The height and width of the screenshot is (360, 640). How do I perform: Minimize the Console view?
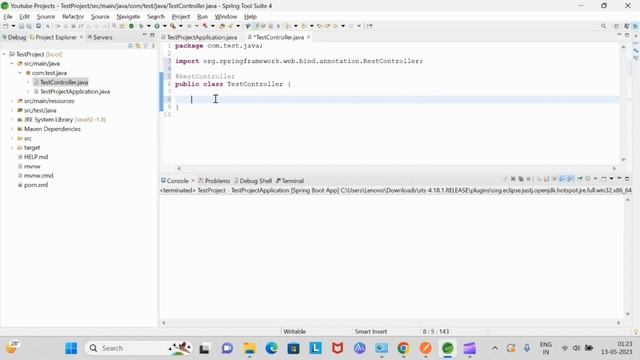pos(619,179)
